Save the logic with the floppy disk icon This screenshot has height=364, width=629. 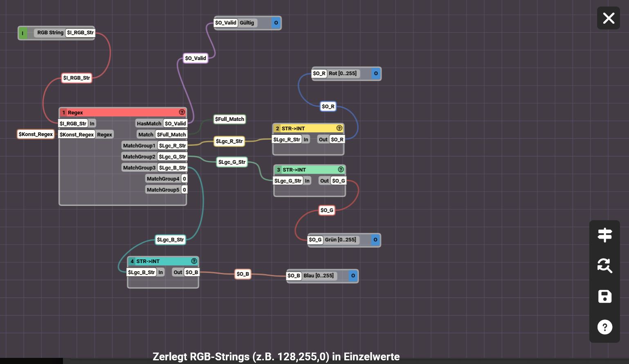pos(604,297)
